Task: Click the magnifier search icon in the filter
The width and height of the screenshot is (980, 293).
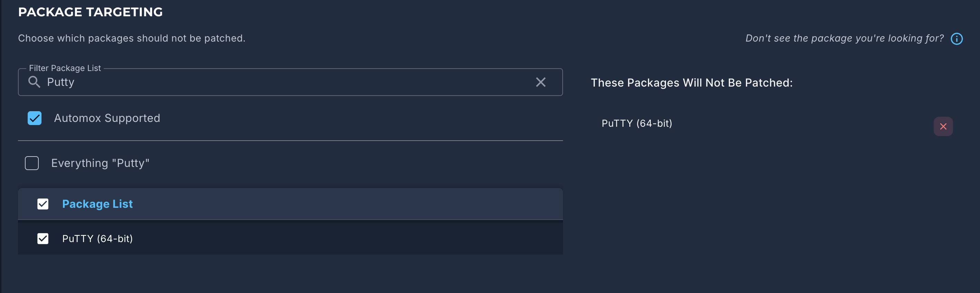Action: coord(34,82)
